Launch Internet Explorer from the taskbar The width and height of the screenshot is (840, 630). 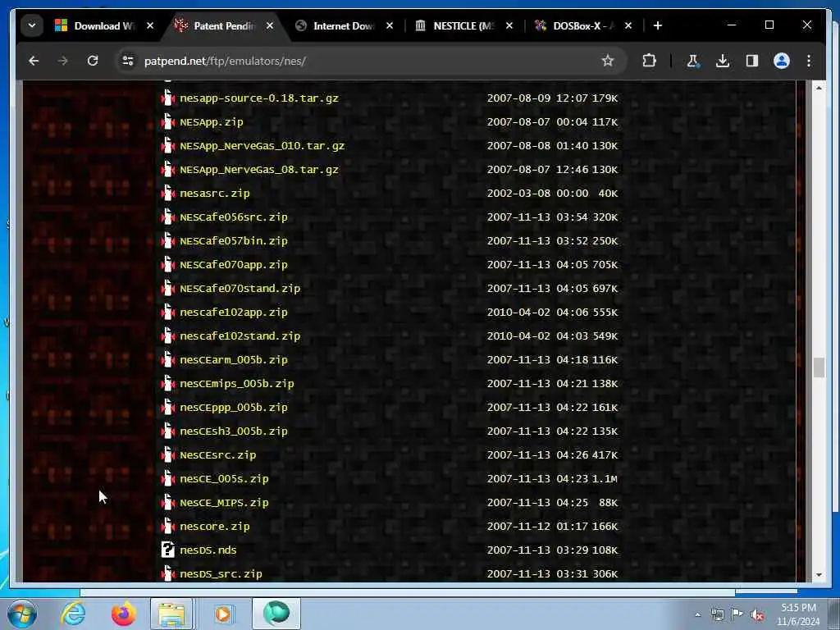tap(73, 614)
